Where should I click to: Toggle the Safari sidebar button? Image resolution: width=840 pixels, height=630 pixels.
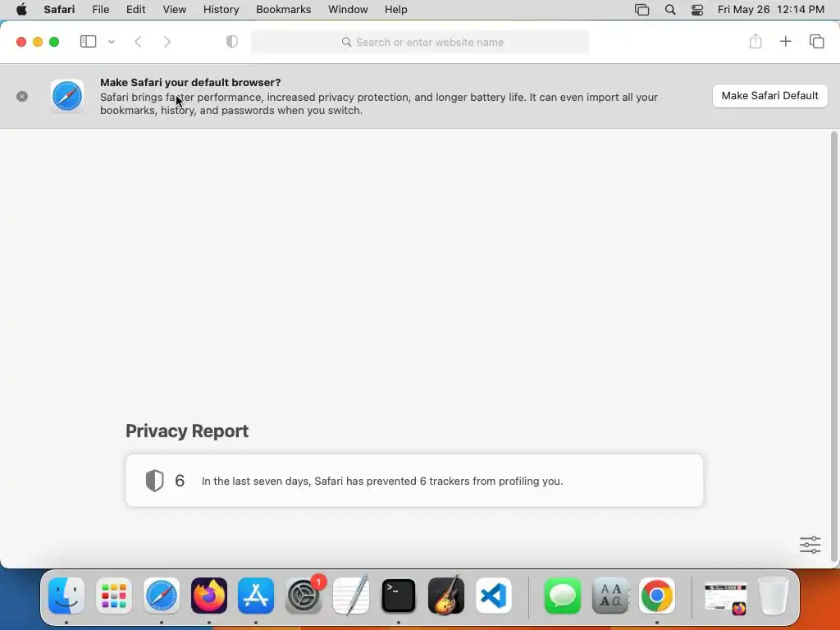click(x=88, y=42)
